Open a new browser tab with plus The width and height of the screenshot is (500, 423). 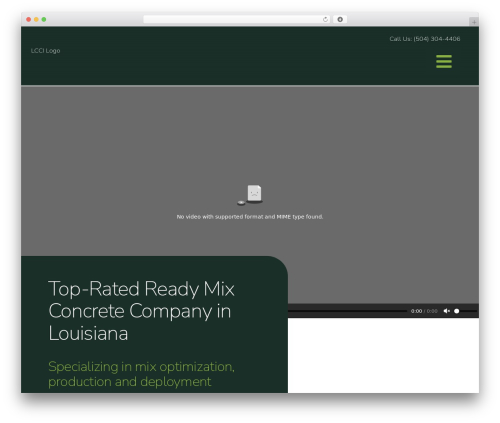pos(474,22)
